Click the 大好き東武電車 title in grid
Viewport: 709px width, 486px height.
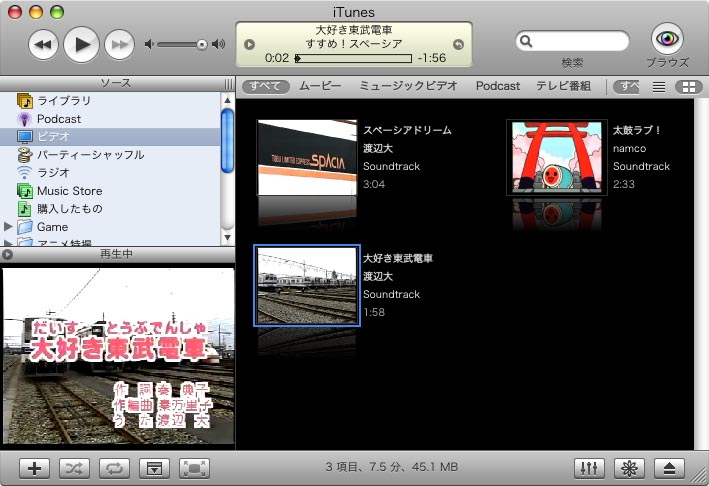pyautogui.click(x=398, y=258)
